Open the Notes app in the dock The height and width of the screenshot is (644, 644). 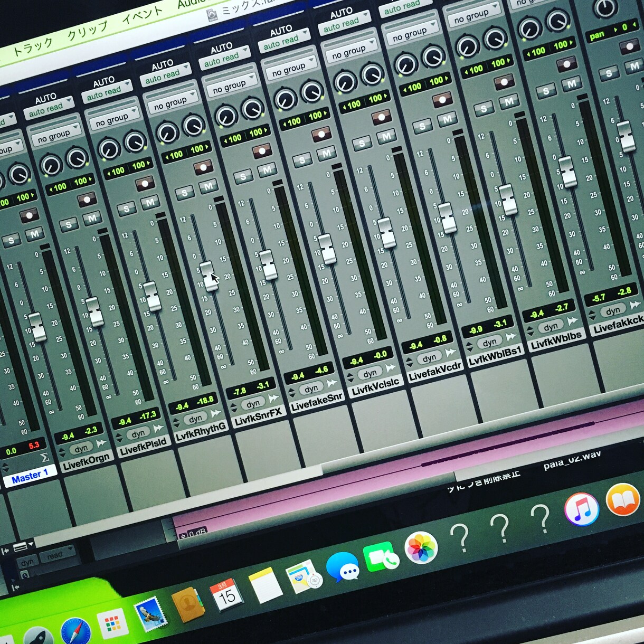point(266,585)
